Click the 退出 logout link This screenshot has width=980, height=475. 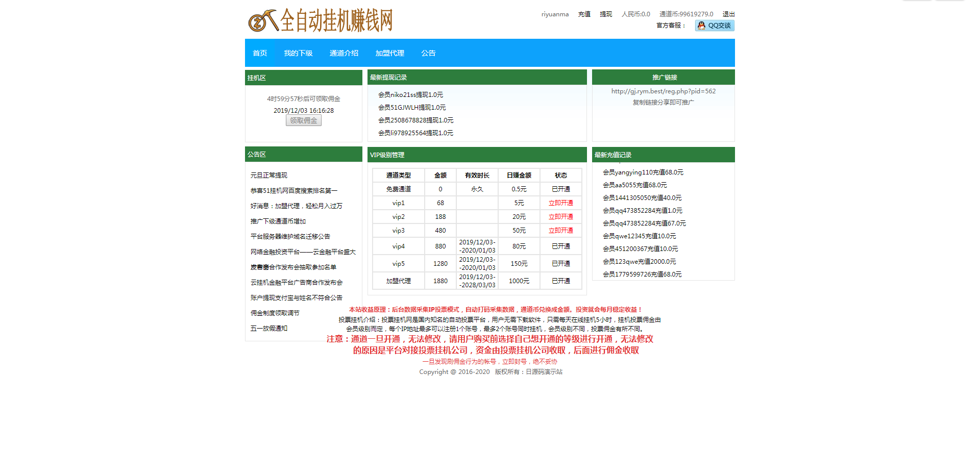coord(729,14)
